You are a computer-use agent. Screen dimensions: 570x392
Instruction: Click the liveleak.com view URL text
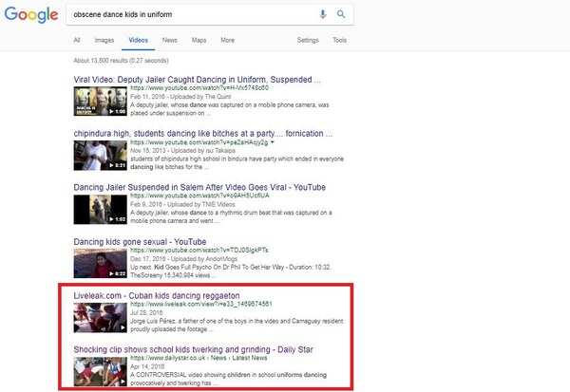[201, 304]
